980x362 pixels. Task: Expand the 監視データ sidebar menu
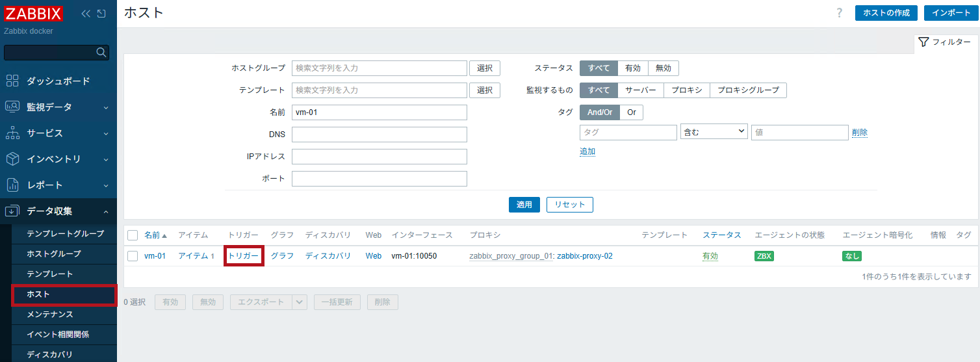coord(58,107)
